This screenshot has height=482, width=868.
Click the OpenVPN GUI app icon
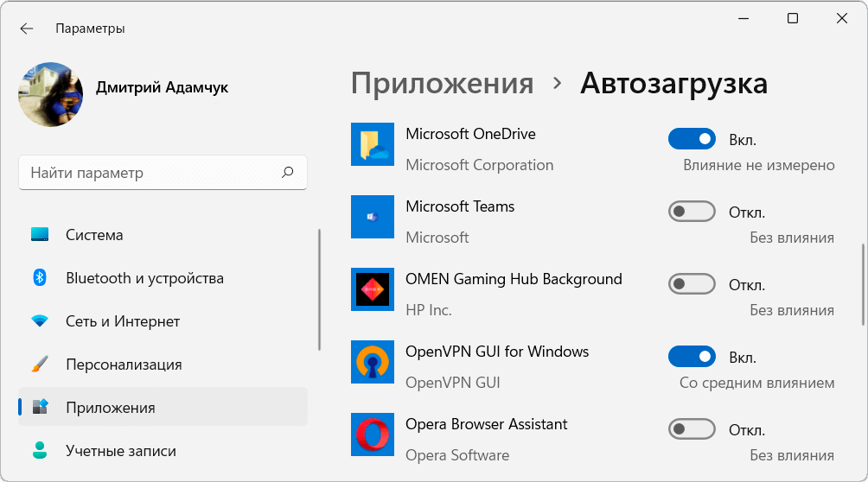pos(373,362)
